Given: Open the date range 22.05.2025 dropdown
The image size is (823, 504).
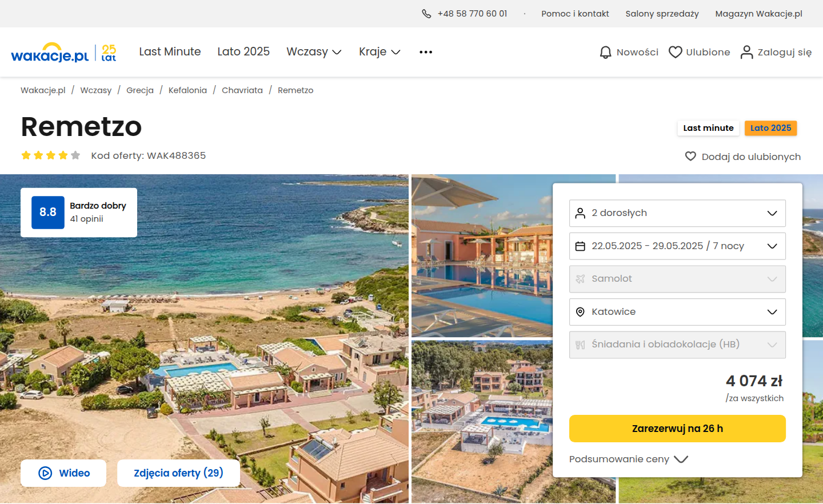Looking at the screenshot, I should tap(677, 246).
